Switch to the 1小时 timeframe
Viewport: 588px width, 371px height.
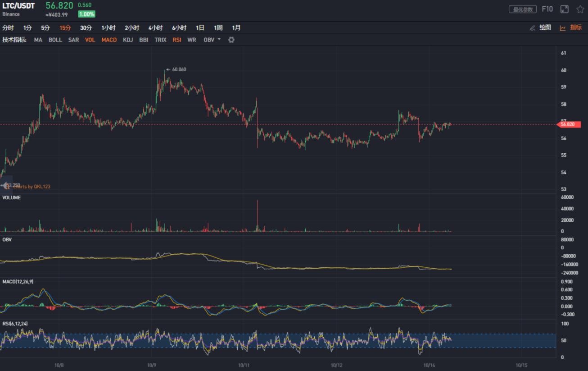tap(109, 27)
